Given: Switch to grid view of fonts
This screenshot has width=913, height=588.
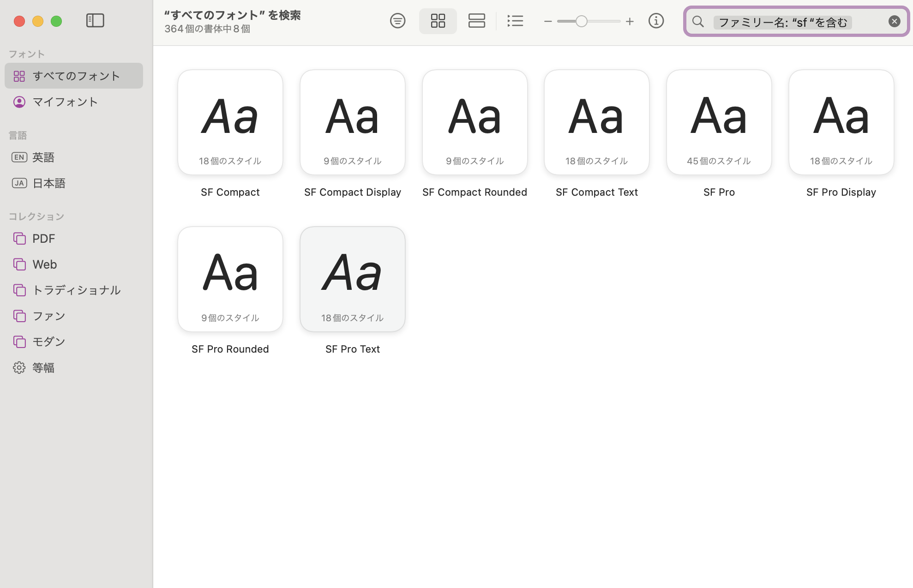Looking at the screenshot, I should [x=438, y=21].
